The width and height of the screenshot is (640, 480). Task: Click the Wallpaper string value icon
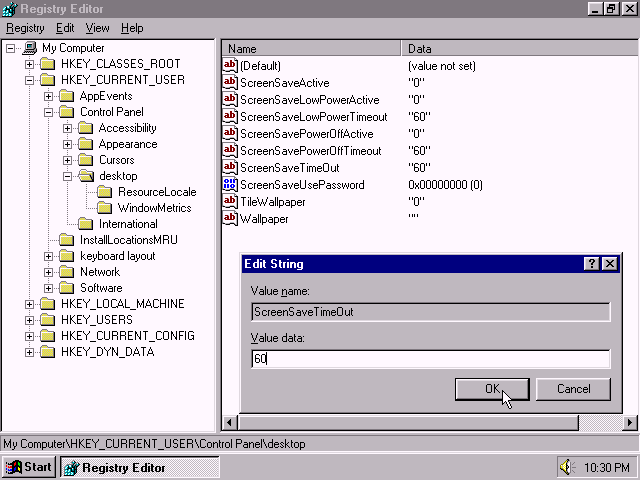(230, 219)
